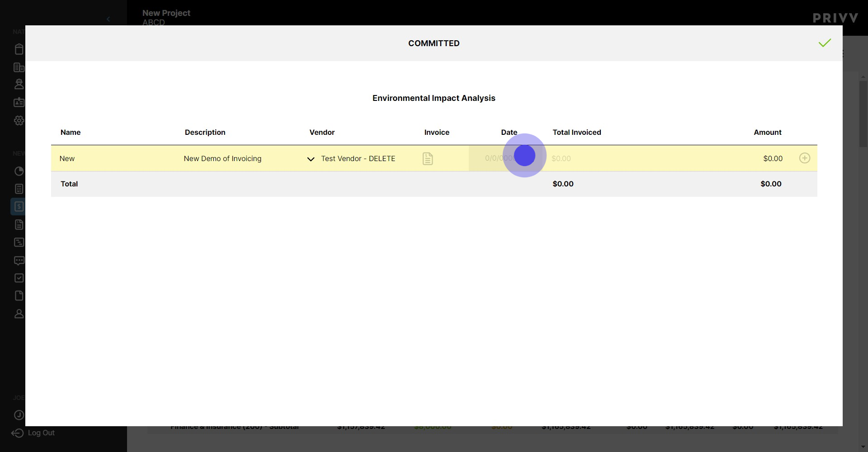The height and width of the screenshot is (452, 868).
Task: Edit the Total Invoiced $0.00 field
Action: (x=561, y=158)
